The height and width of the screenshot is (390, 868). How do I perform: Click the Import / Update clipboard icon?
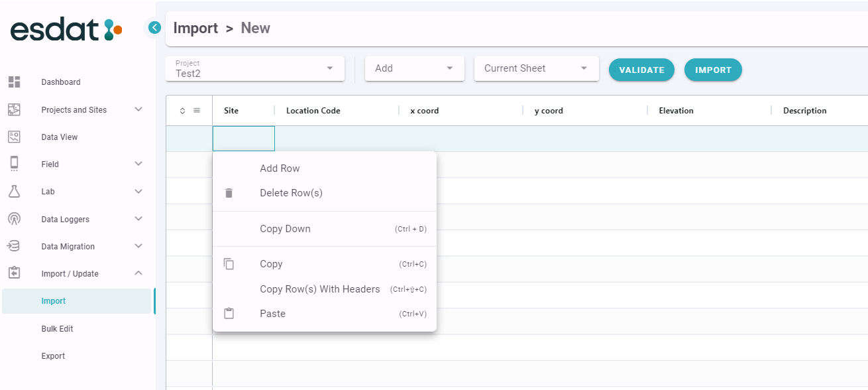click(x=14, y=273)
